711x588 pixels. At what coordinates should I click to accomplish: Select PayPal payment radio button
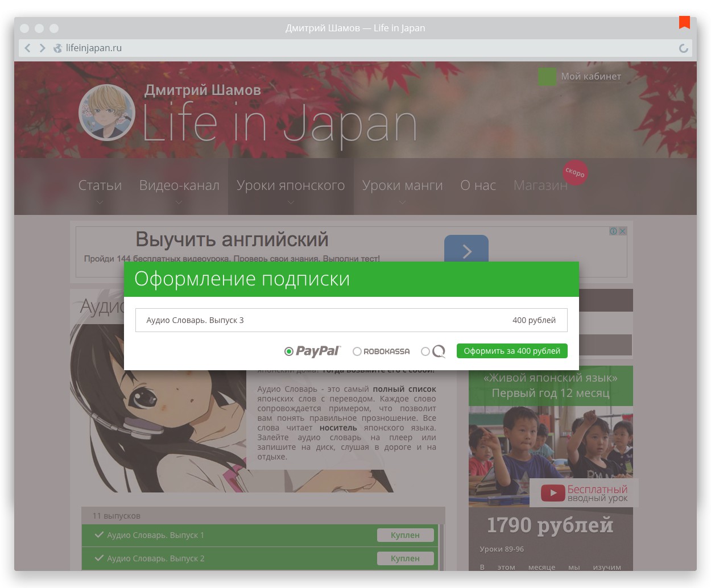coord(289,351)
